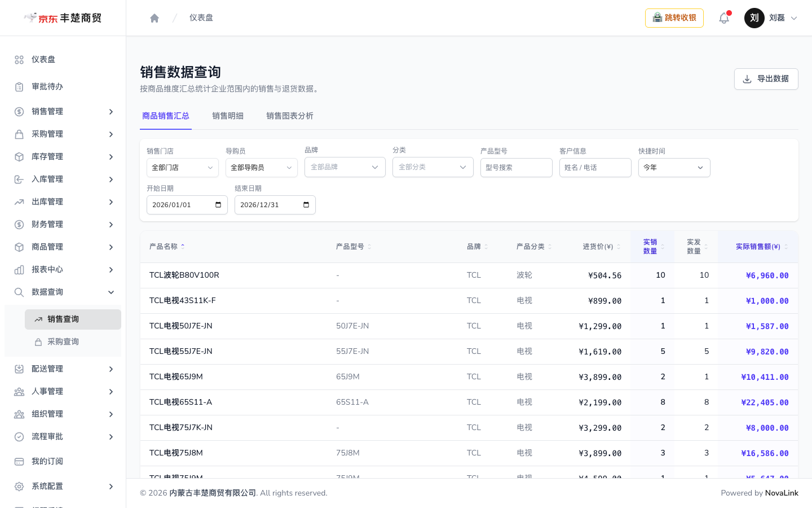This screenshot has height=508, width=812.
Task: Open the 导购员 dropdown
Action: (x=262, y=168)
